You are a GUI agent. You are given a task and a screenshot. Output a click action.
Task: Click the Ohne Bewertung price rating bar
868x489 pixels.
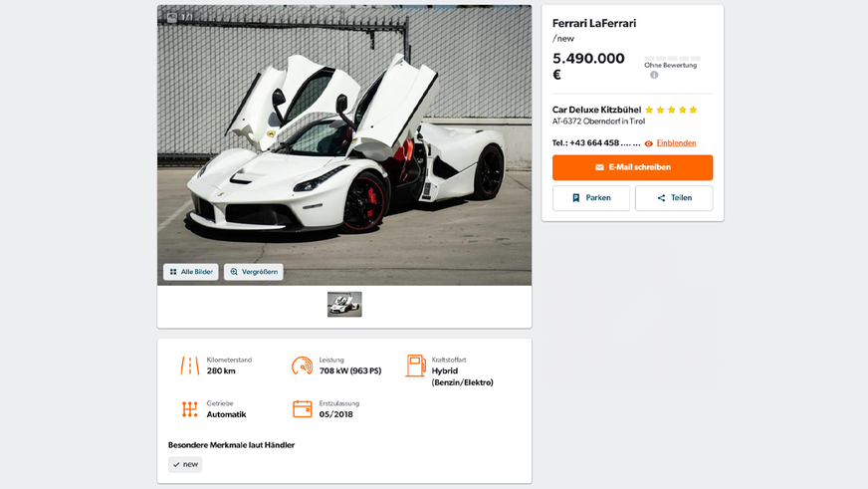coord(672,58)
